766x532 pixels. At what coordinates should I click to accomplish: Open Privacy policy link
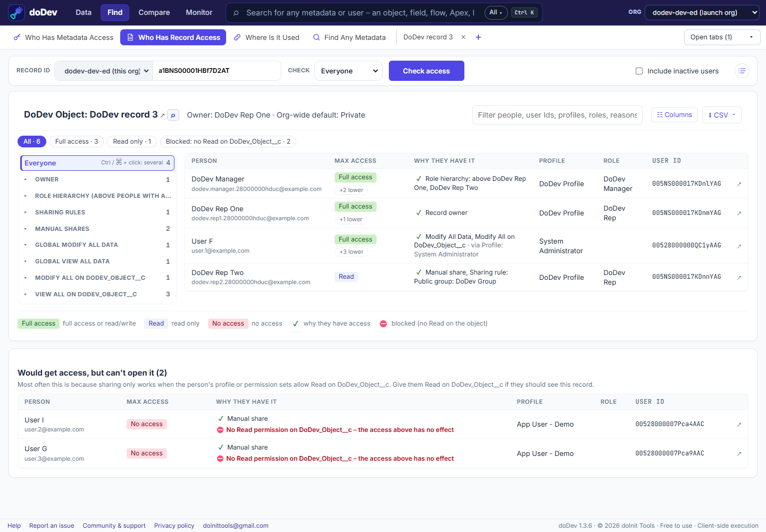point(174,526)
